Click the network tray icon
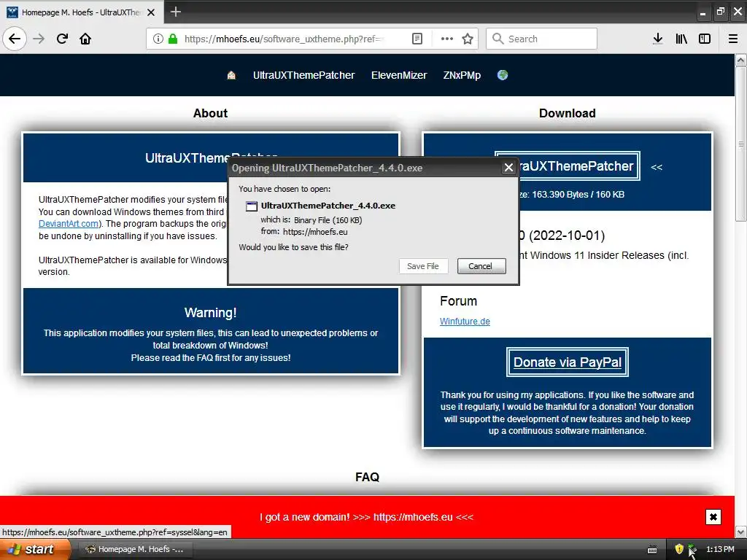The width and height of the screenshot is (747, 560). coord(692,549)
